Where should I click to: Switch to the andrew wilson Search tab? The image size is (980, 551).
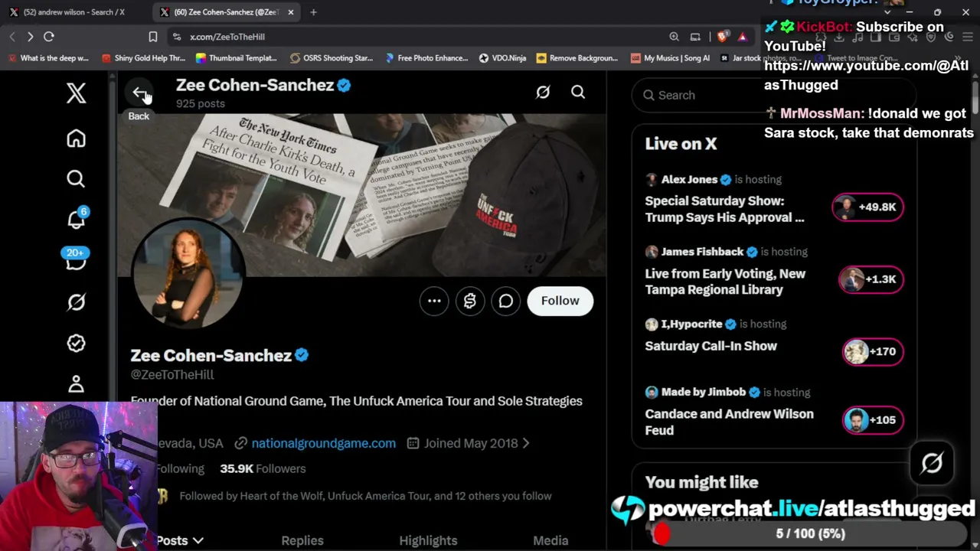coord(73,12)
